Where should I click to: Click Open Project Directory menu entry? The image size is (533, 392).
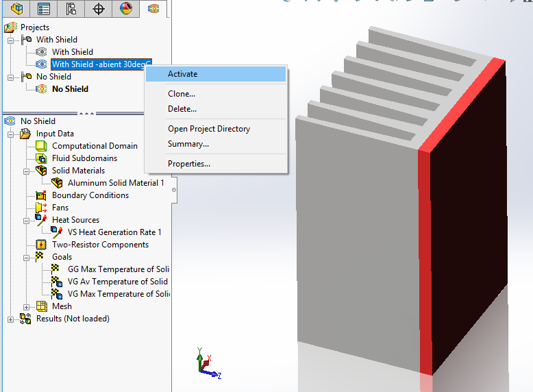209,129
